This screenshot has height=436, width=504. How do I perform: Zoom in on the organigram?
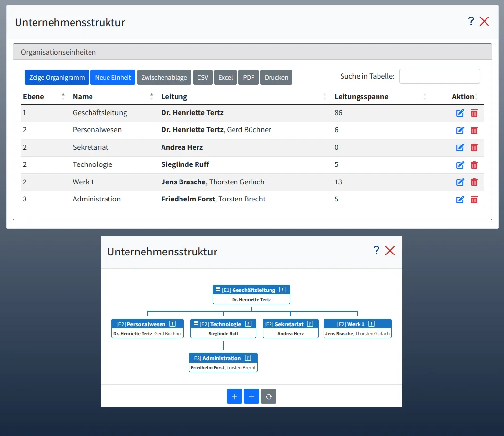[234, 396]
